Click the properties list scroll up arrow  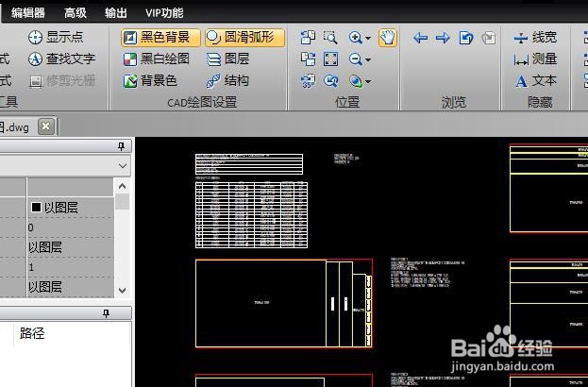tap(123, 186)
